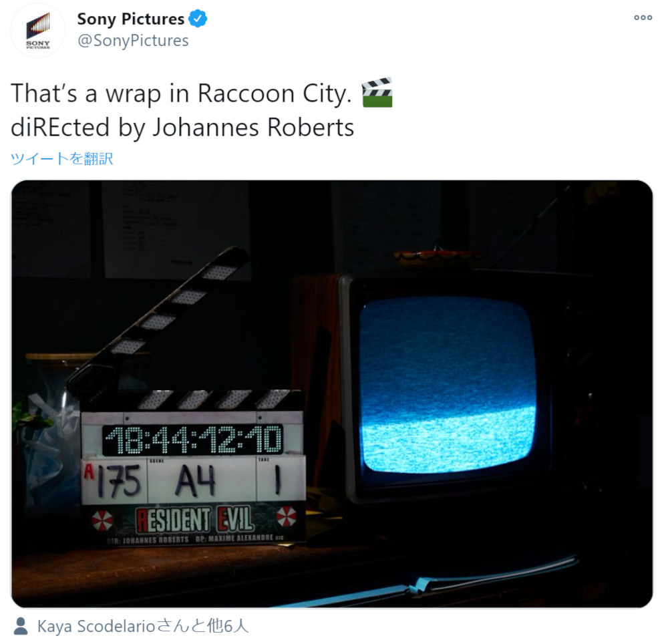Translate tweet via ツイートを翻訳 link
This screenshot has height=644, width=668.
[61, 158]
